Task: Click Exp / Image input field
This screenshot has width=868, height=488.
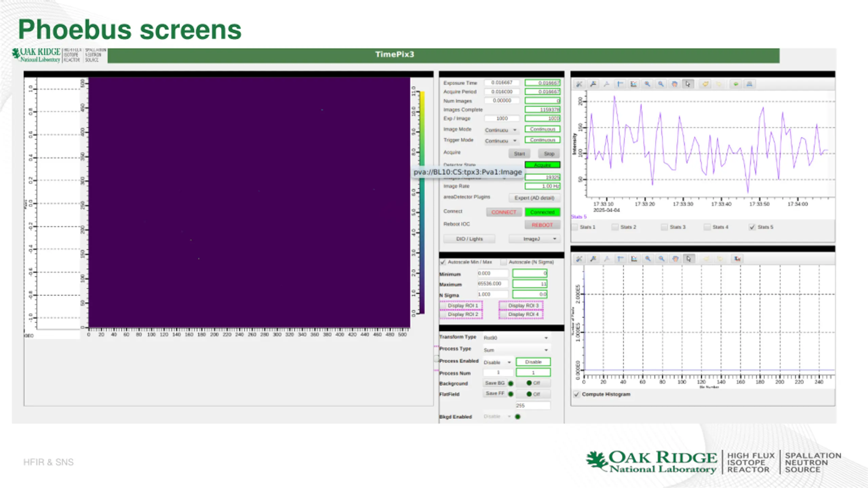Action: tap(502, 119)
